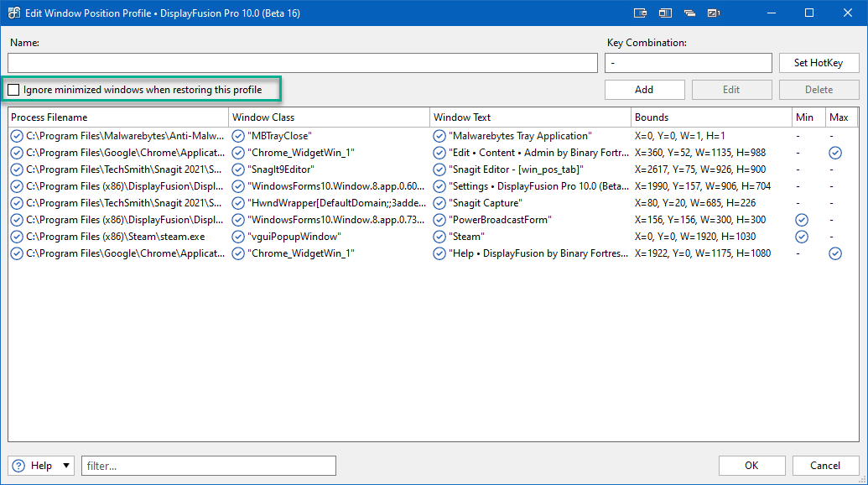
Task: Open the Help button dropdown arrow
Action: (x=66, y=466)
